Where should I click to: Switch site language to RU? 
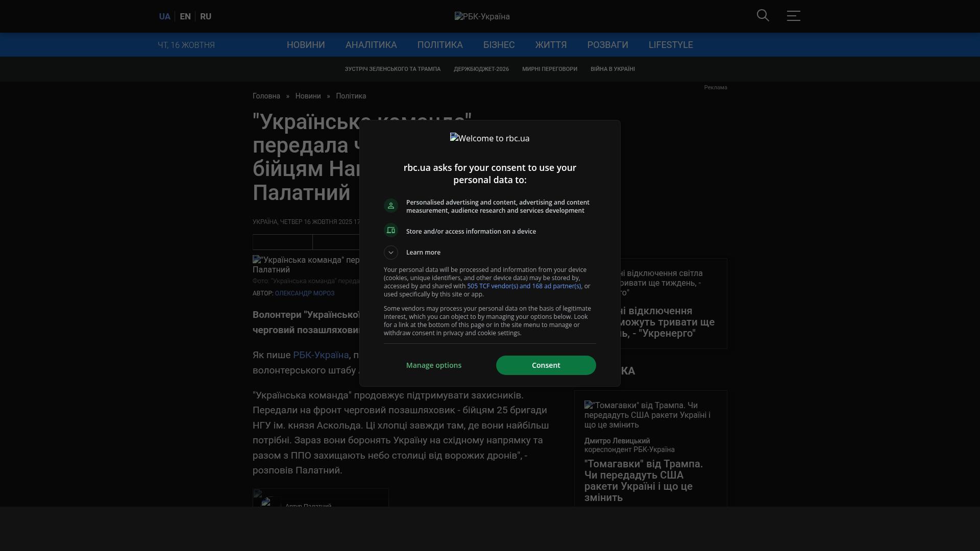coord(206,16)
